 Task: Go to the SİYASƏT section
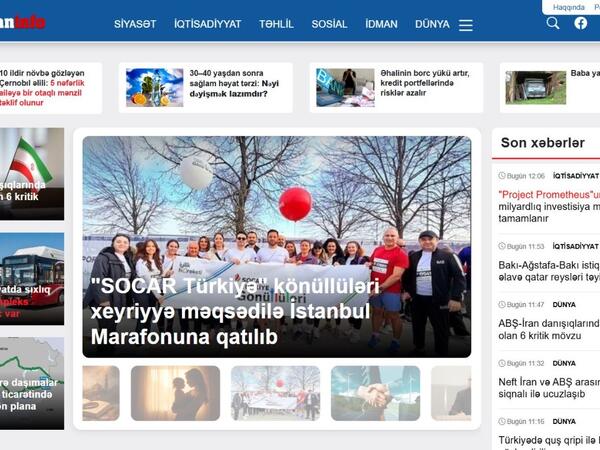click(135, 24)
